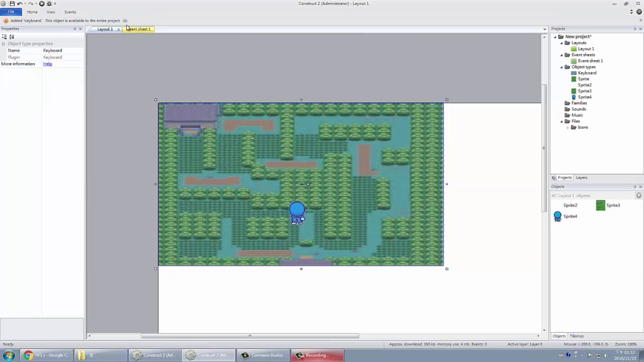
Task: Collapse the New project tree node
Action: tap(555, 37)
